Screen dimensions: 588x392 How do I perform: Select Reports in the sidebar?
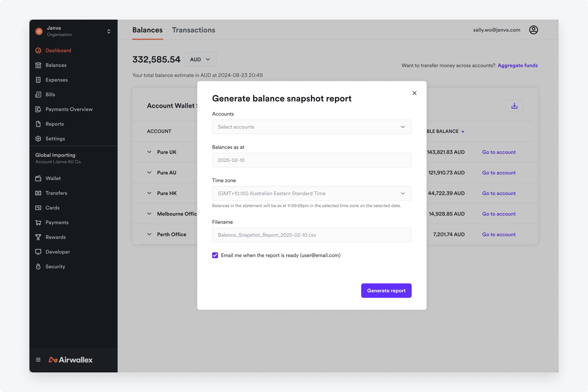click(x=54, y=124)
